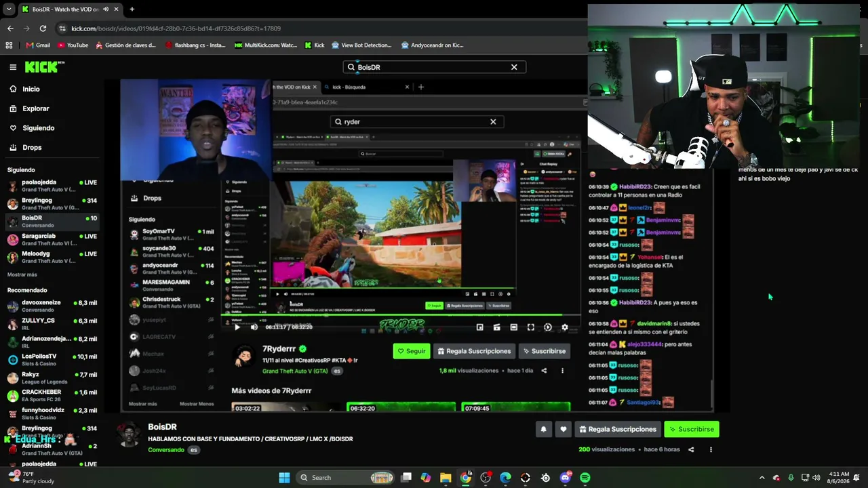Open the YouTube bookmark

click(73, 45)
